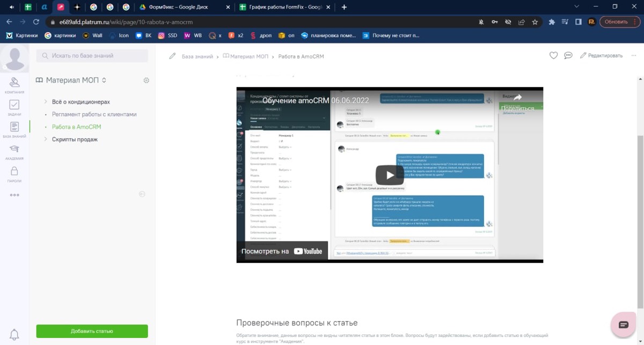Switch to График работы FormFix tab

point(284,7)
